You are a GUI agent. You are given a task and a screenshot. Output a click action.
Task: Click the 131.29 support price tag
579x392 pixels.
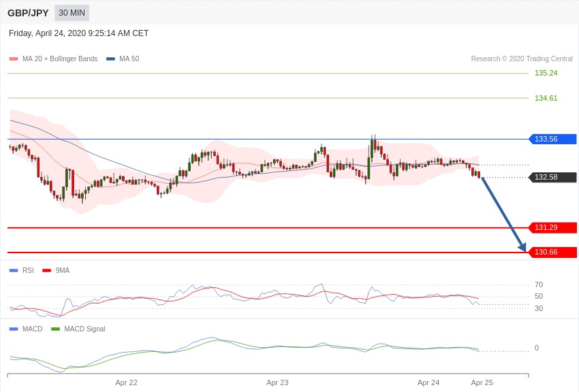tap(552, 227)
